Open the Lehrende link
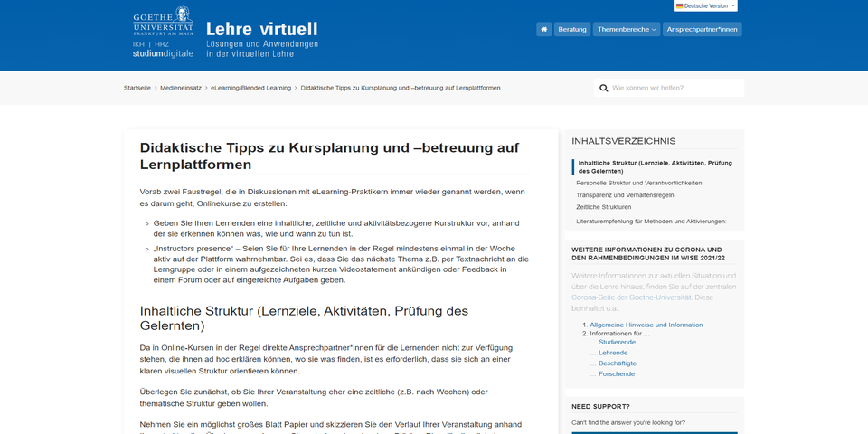The height and width of the screenshot is (434, 868). (613, 353)
